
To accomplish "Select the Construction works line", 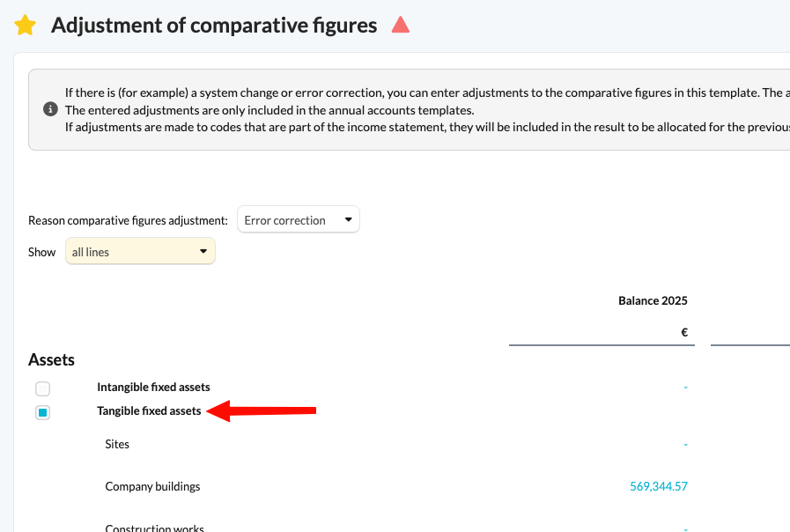I will (155, 528).
